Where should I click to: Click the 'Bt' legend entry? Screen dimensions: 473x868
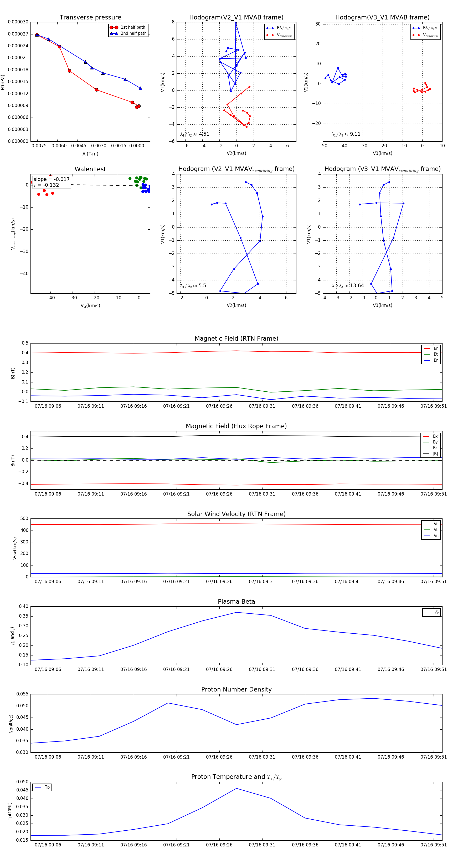[431, 354]
